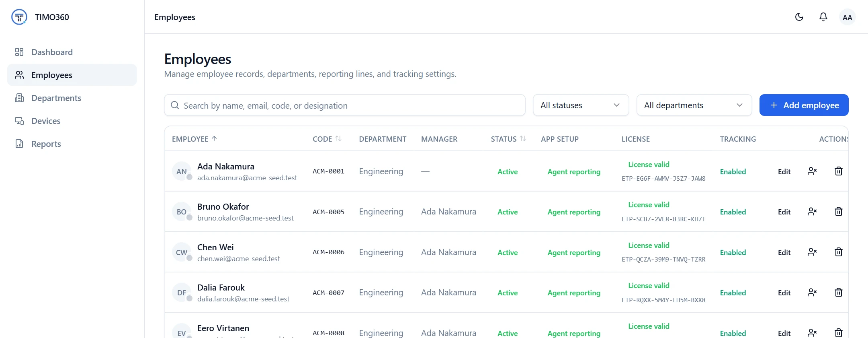Open the All statuses filter dropdown
Image resolution: width=868 pixels, height=338 pixels.
tap(581, 105)
